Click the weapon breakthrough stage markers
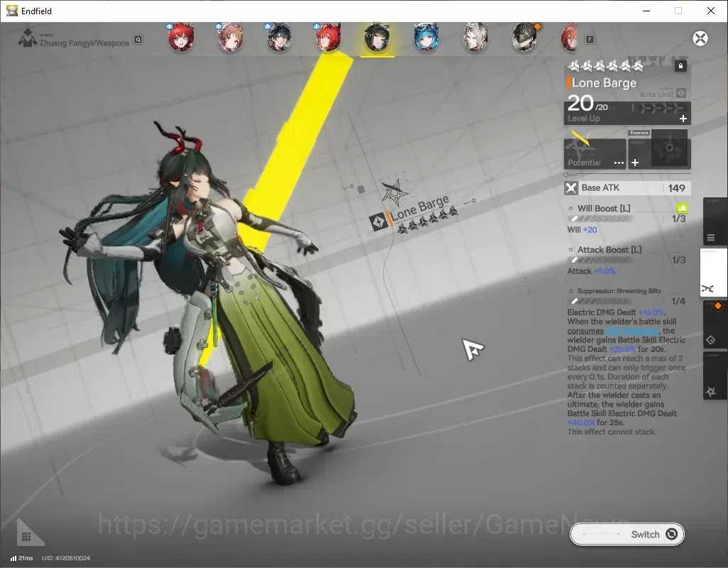The width and height of the screenshot is (728, 568). click(x=661, y=109)
